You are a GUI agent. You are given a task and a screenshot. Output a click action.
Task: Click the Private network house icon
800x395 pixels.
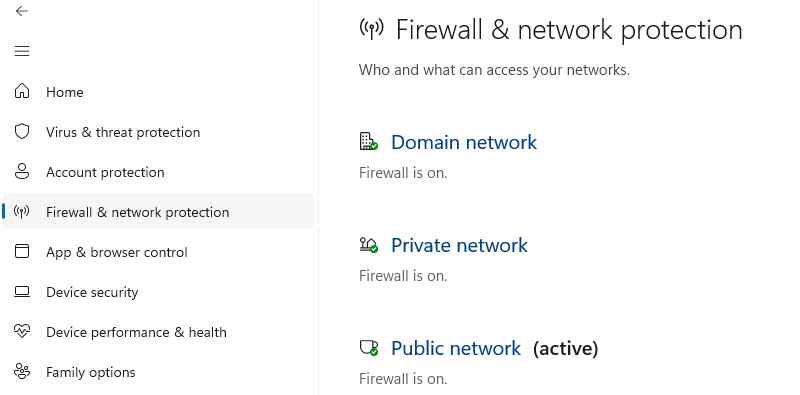368,245
